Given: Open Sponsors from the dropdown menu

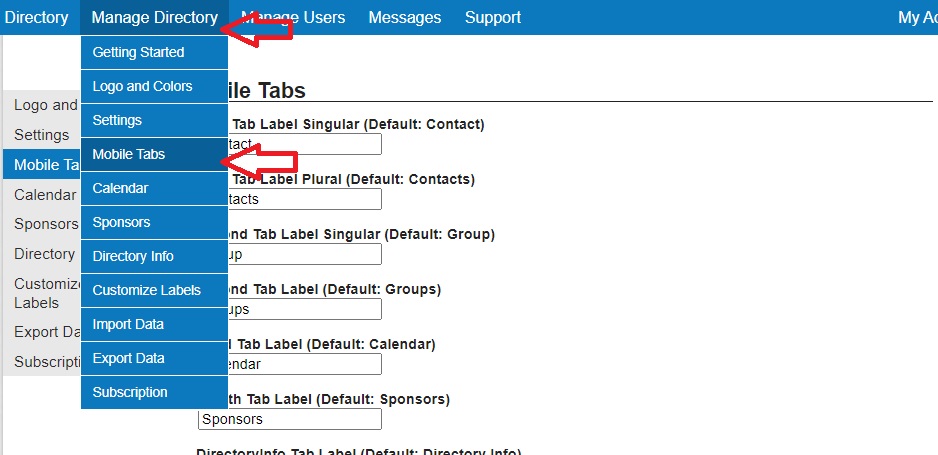Looking at the screenshot, I should (121, 222).
